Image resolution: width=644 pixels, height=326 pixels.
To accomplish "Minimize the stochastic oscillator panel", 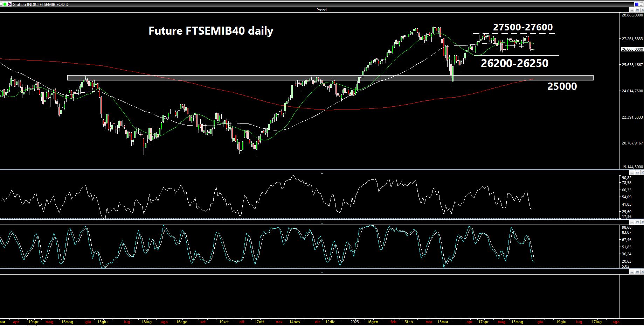I will point(632,222).
